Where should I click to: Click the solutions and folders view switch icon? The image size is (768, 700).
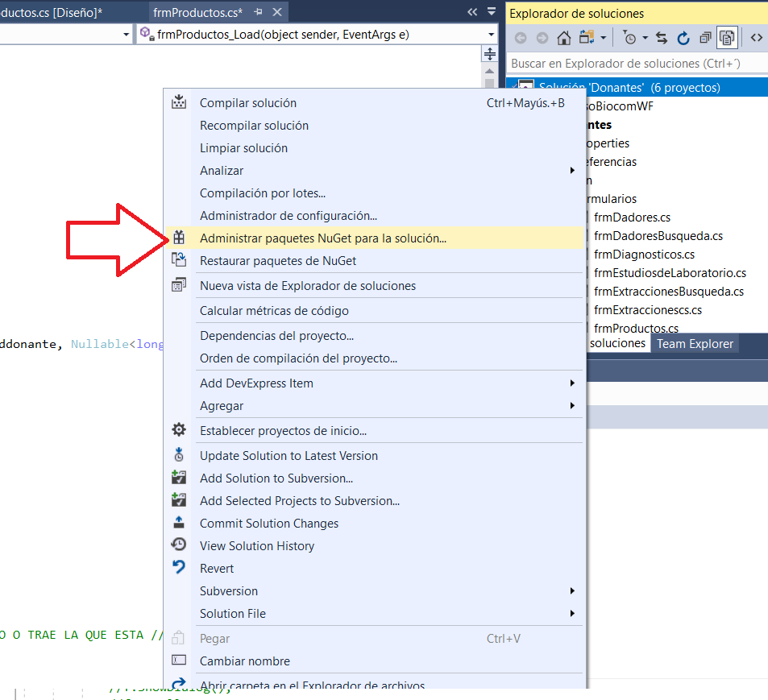[x=587, y=37]
